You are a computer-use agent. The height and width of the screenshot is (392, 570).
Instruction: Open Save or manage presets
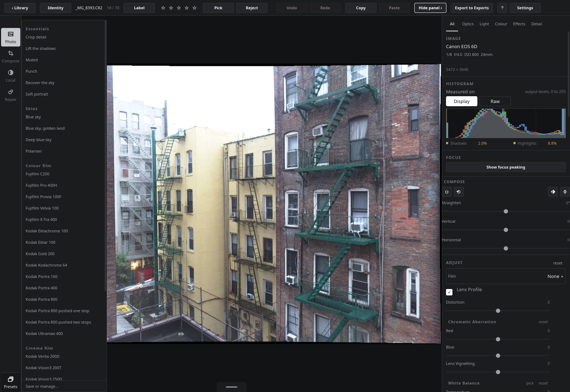tap(42, 386)
